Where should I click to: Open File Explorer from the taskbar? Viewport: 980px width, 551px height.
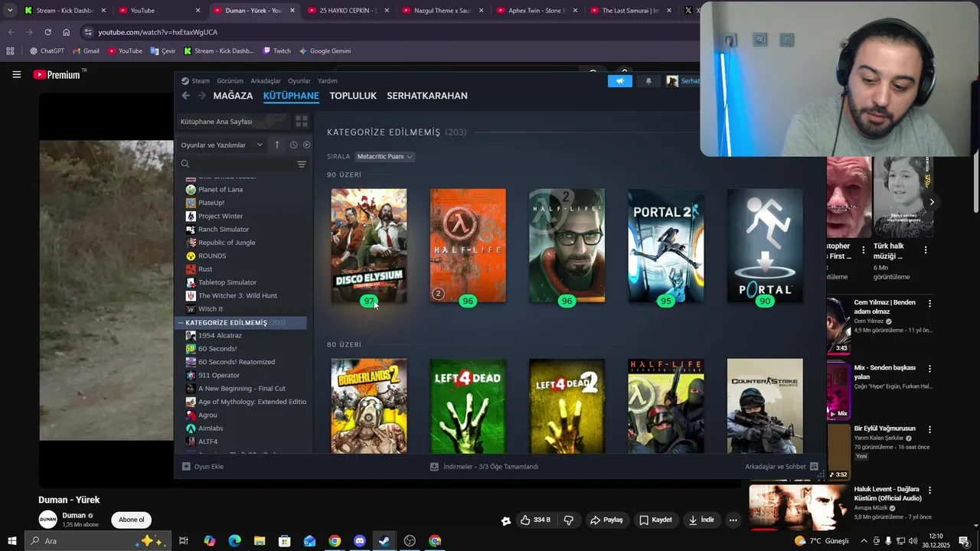pyautogui.click(x=260, y=541)
